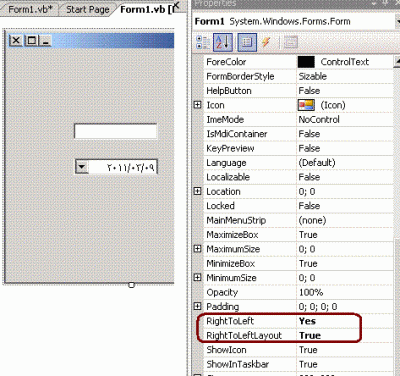Switch to the Start Page tab
Image resolution: width=400 pixels, height=376 pixels.
tap(88, 9)
